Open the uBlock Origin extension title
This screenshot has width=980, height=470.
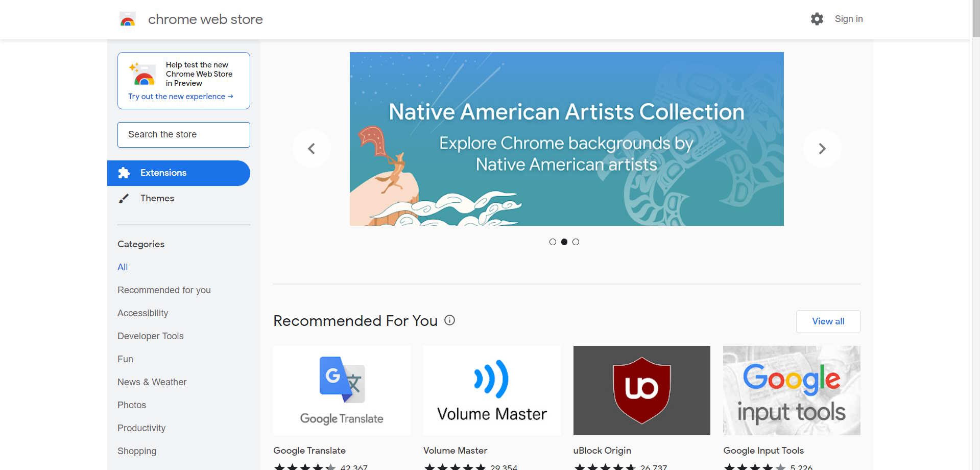[602, 451]
